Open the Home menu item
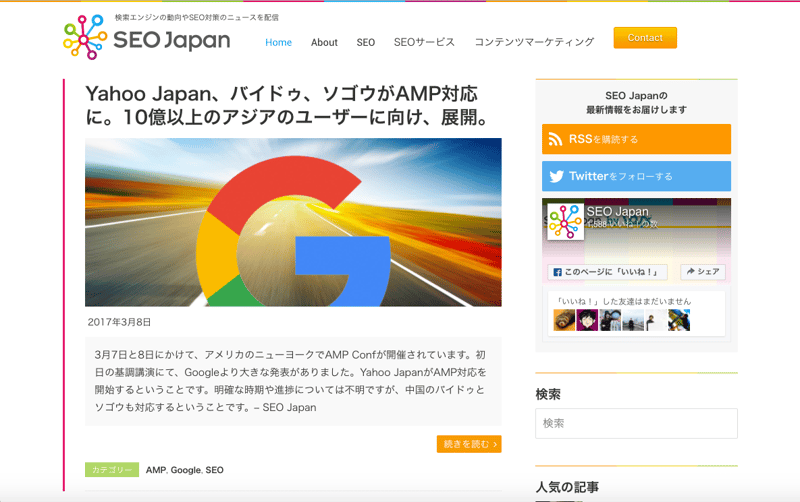This screenshot has width=800, height=502. click(x=279, y=42)
